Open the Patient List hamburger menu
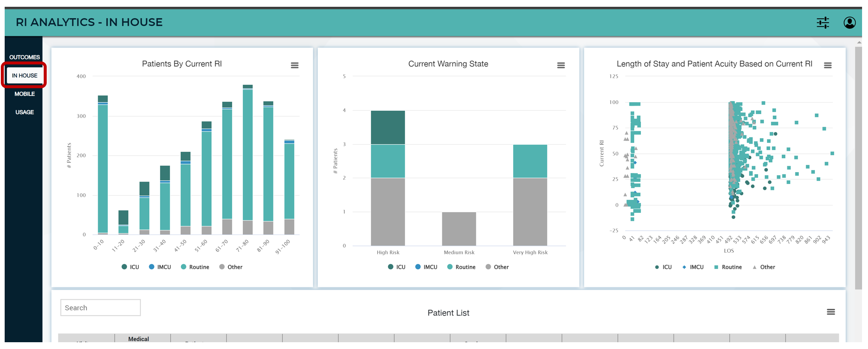868x349 pixels. click(x=831, y=312)
